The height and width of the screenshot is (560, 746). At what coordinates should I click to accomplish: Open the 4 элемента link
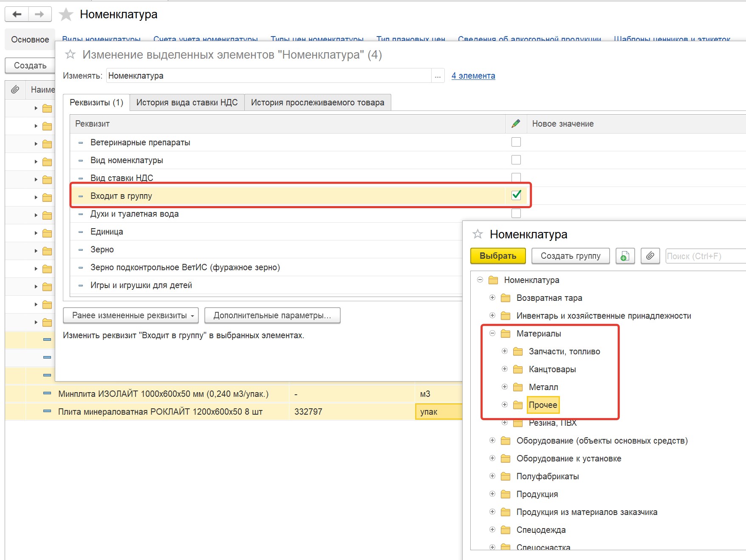(x=473, y=76)
